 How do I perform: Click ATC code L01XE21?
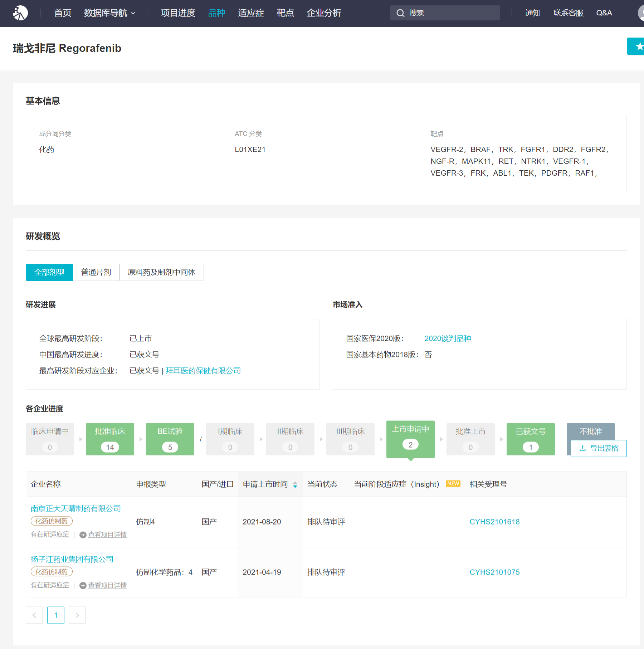click(250, 150)
